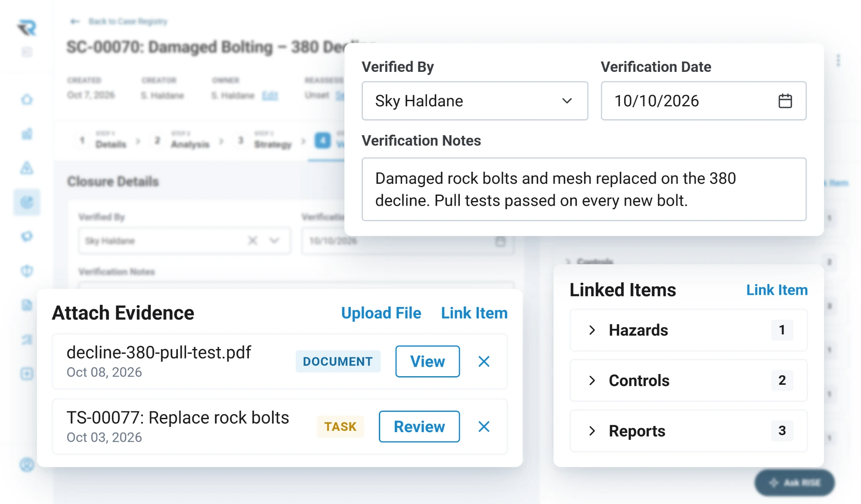Click the DOCUMENT tag badge
The width and height of the screenshot is (861, 504).
coord(338,362)
